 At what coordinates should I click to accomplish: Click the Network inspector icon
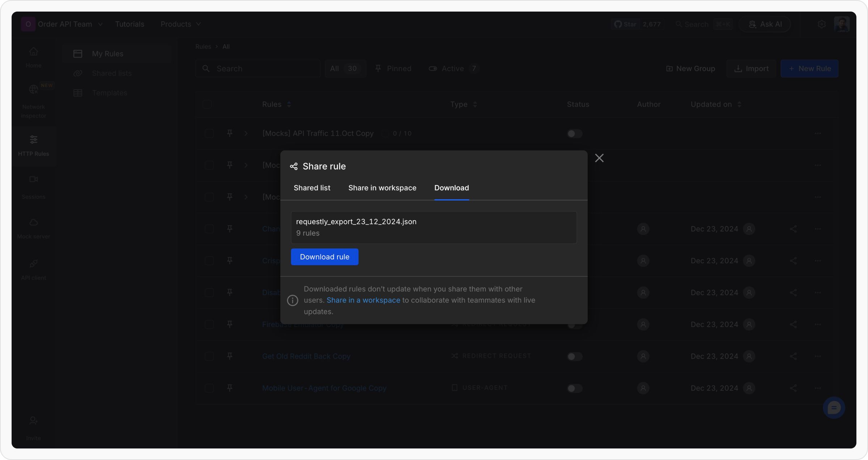33,89
